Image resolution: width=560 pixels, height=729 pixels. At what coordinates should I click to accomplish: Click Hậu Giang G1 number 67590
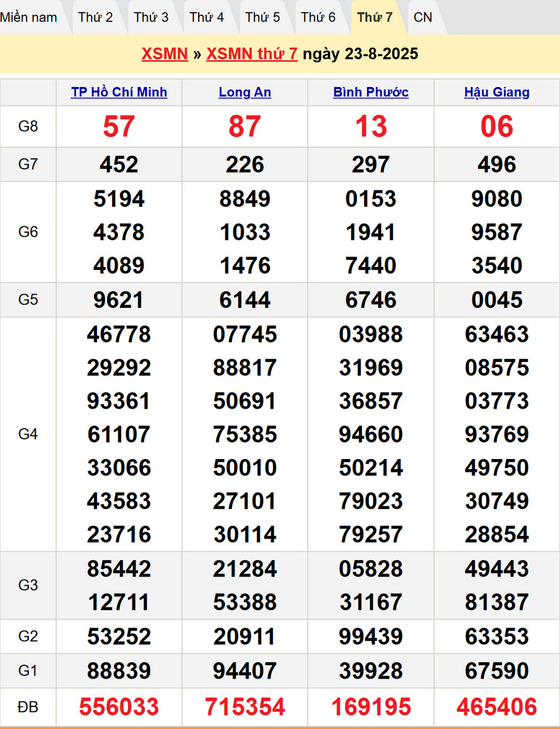(x=497, y=670)
